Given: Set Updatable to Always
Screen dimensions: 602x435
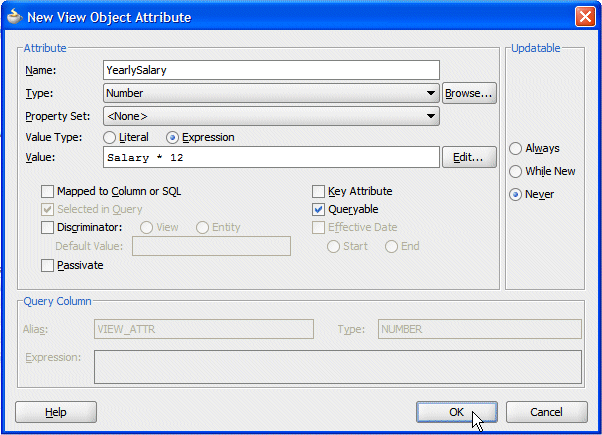Looking at the screenshot, I should point(515,149).
